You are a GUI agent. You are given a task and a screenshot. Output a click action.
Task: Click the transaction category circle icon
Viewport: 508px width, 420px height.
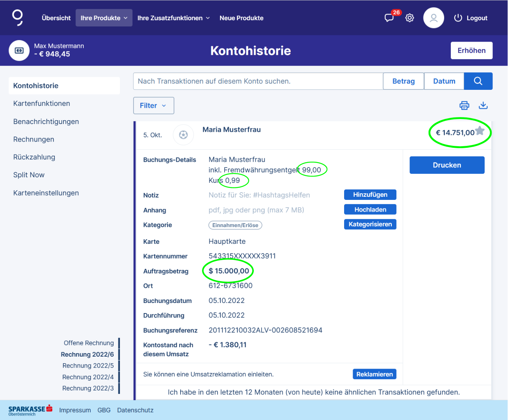(183, 135)
